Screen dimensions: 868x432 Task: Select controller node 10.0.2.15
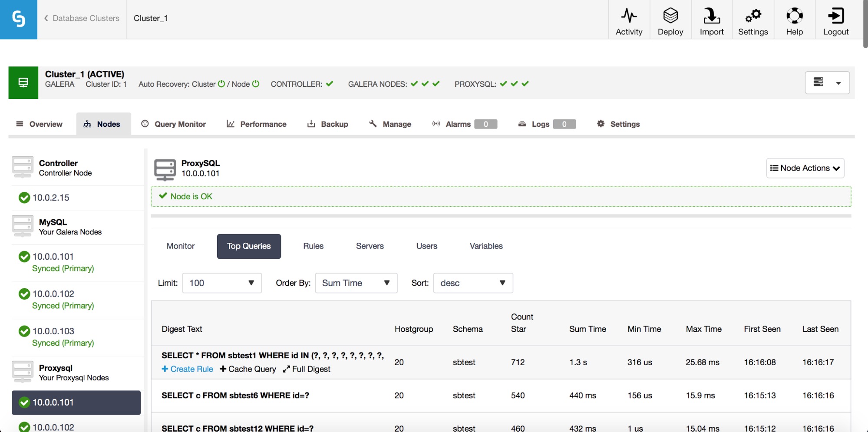[51, 198]
